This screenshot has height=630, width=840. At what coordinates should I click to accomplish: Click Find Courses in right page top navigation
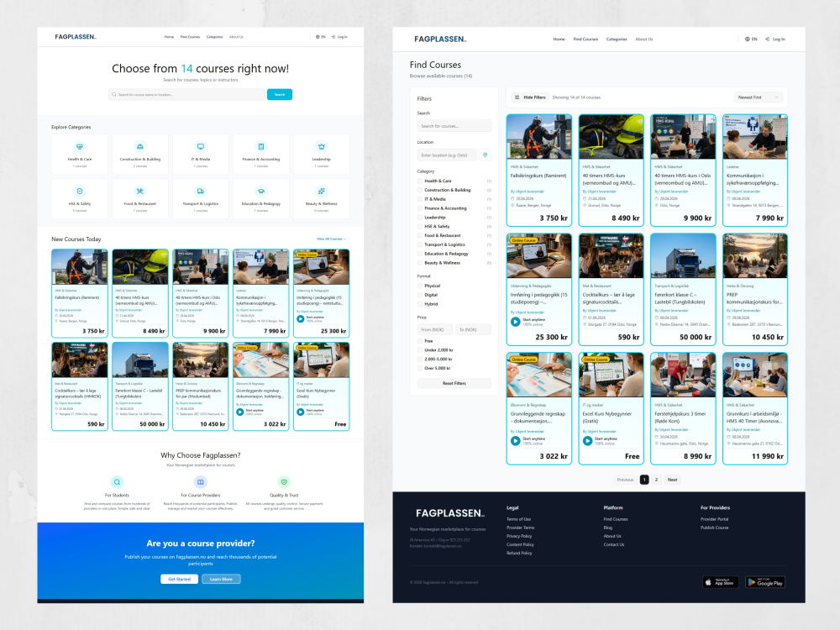click(585, 39)
